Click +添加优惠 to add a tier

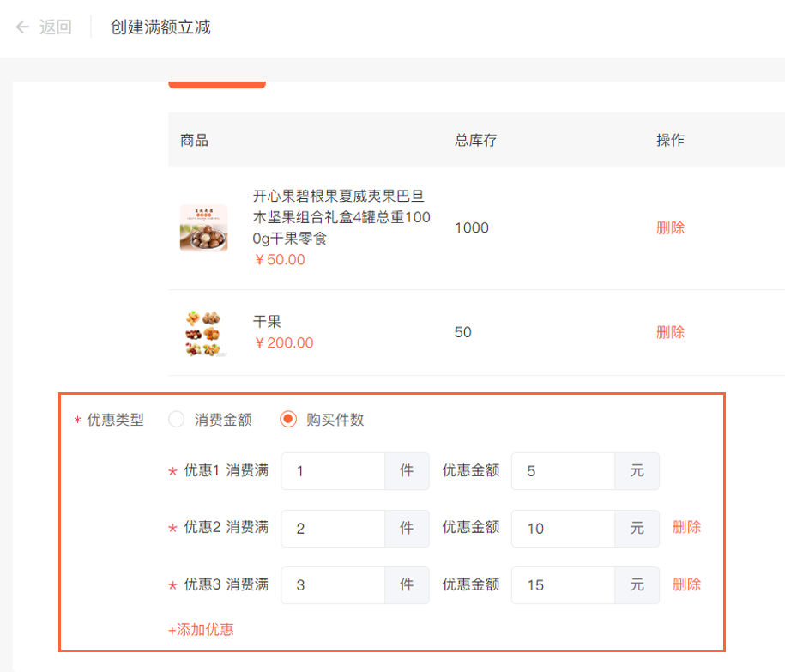point(201,629)
